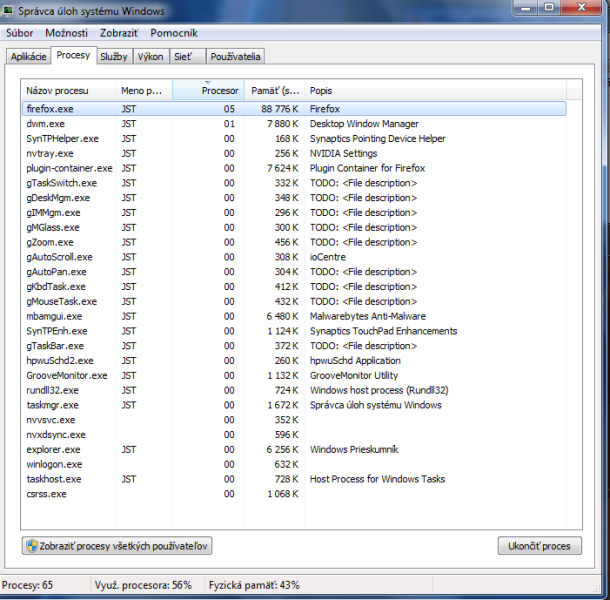Open the Zobraziť menu
610x600 pixels.
(119, 33)
